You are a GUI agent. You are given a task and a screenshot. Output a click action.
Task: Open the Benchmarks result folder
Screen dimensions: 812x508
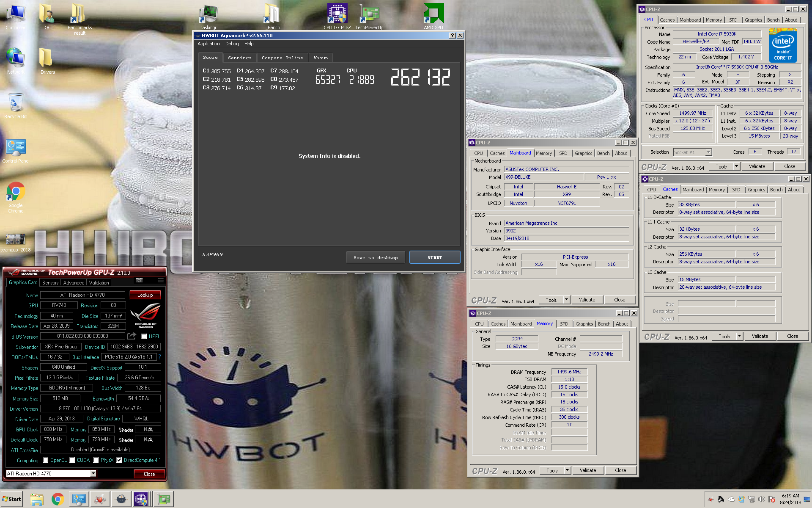(x=80, y=19)
